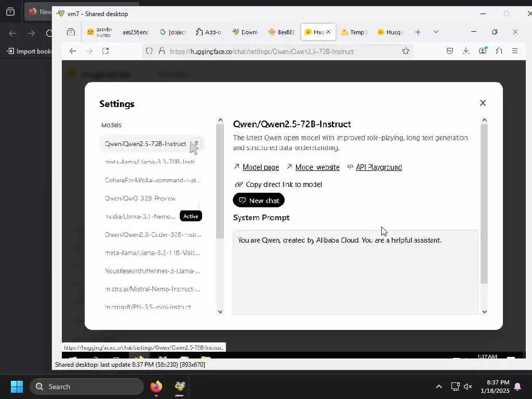Click the models list scrollbar thumb
The height and width of the screenshot is (399, 532).
pos(220,181)
